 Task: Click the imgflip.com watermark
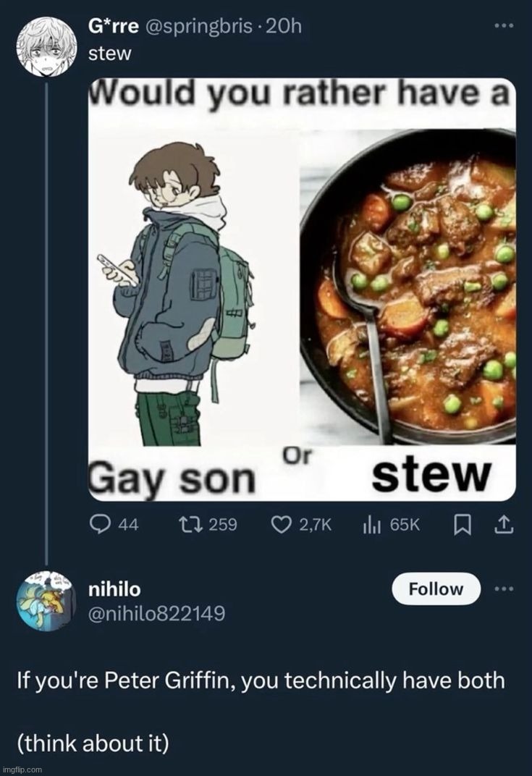pyautogui.click(x=22, y=769)
